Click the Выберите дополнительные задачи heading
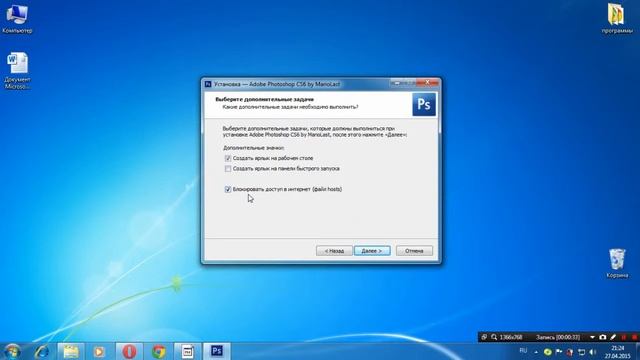The height and width of the screenshot is (360, 640). click(x=264, y=99)
